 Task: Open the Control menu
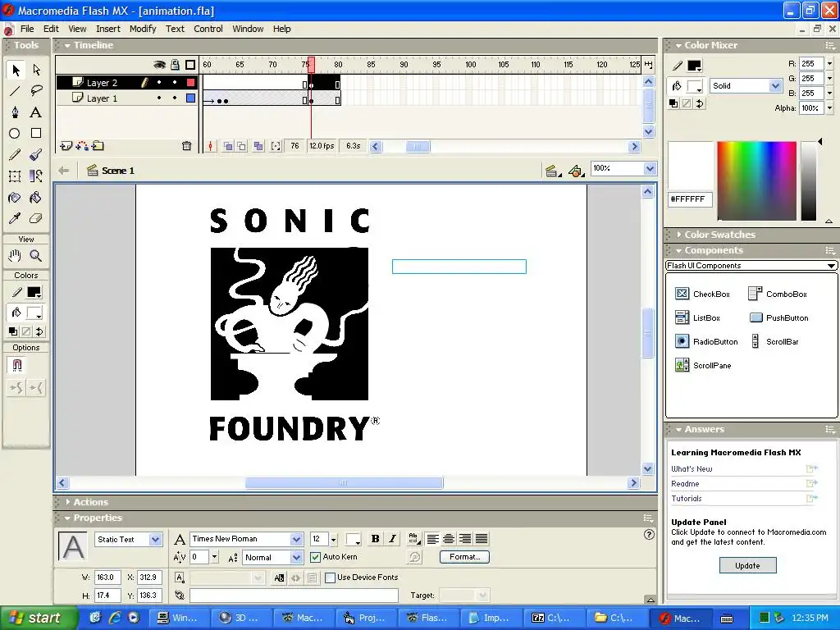(x=208, y=29)
